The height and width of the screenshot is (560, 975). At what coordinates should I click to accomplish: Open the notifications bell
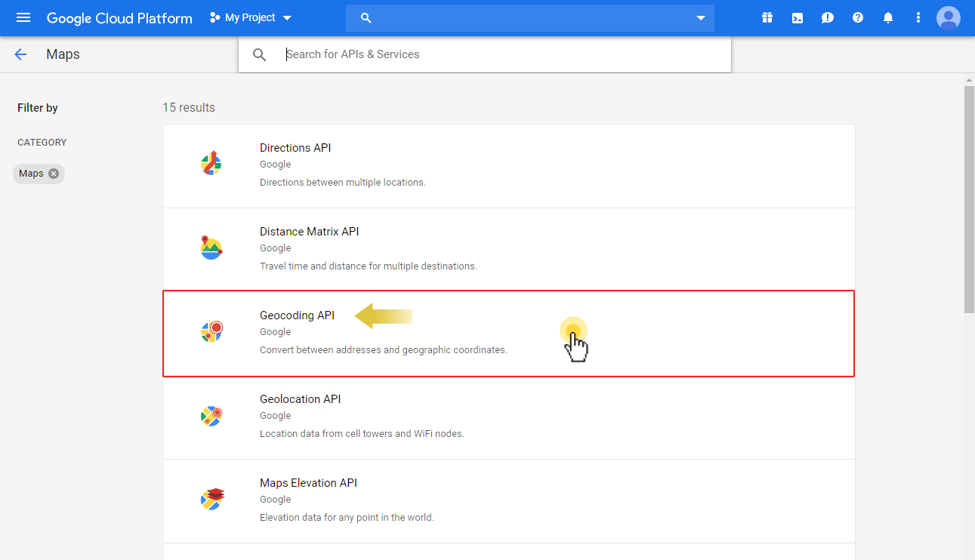tap(888, 17)
